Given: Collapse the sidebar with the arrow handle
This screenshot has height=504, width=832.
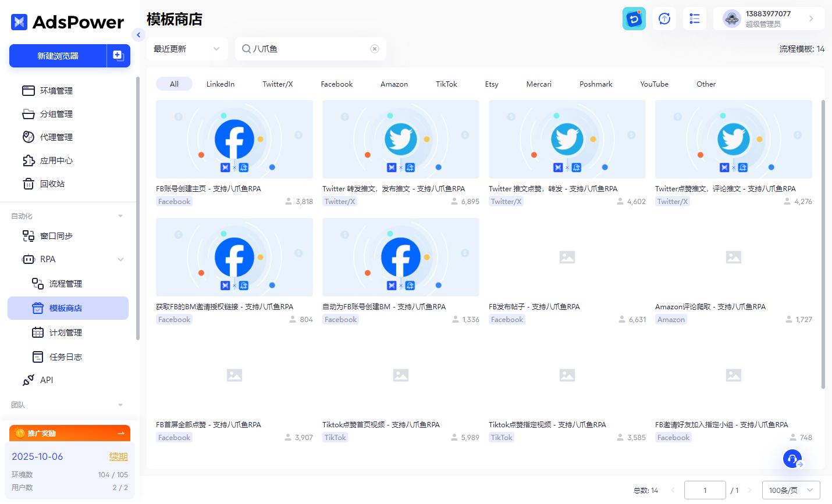Looking at the screenshot, I should tap(138, 35).
